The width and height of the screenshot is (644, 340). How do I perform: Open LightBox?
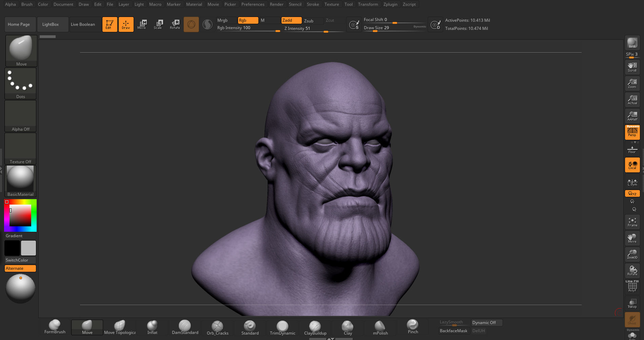tap(53, 24)
